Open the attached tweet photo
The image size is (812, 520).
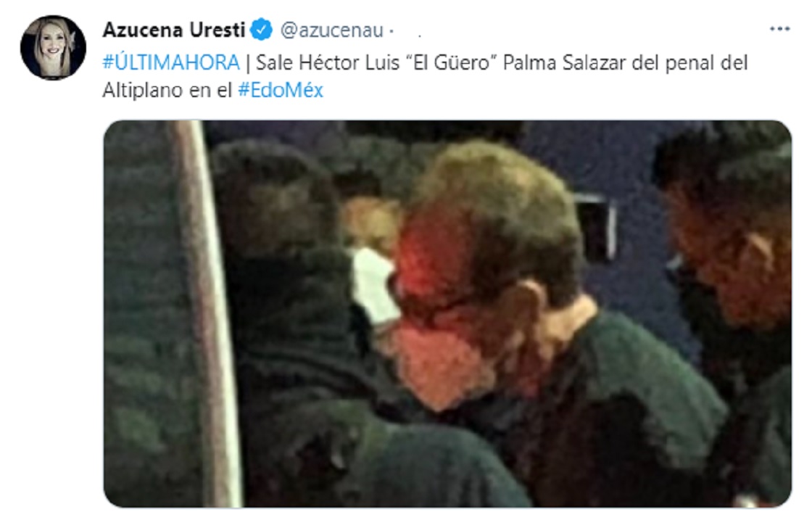click(x=447, y=313)
